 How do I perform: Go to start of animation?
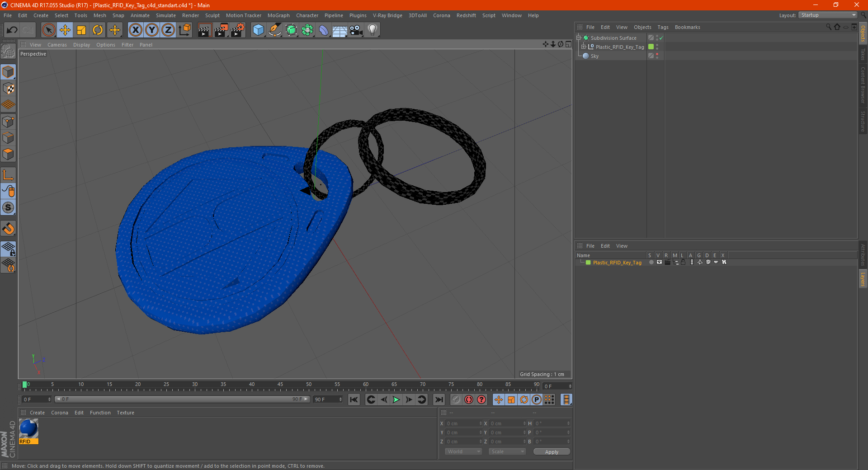click(354, 399)
